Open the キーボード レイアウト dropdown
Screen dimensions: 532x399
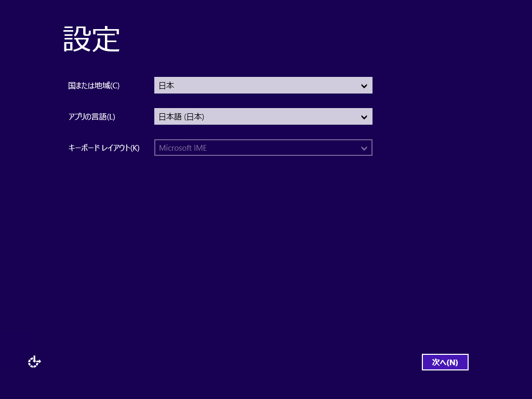coord(263,148)
